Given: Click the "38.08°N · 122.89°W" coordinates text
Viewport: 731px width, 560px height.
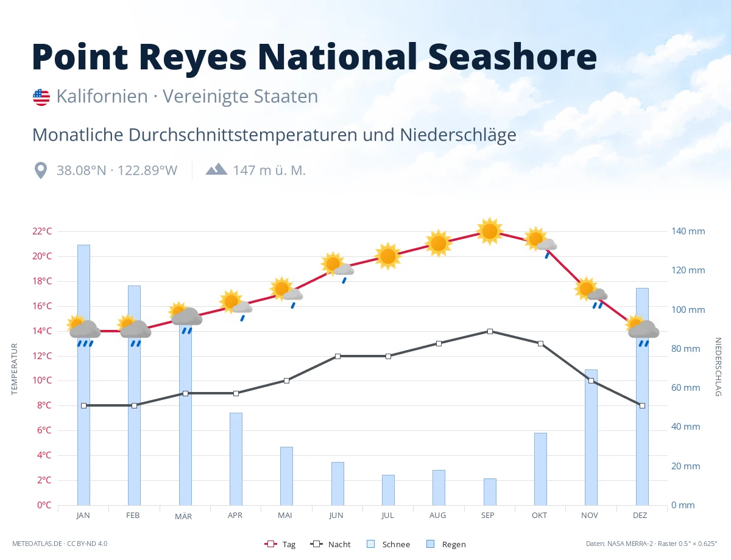Looking at the screenshot, I should [x=117, y=170].
